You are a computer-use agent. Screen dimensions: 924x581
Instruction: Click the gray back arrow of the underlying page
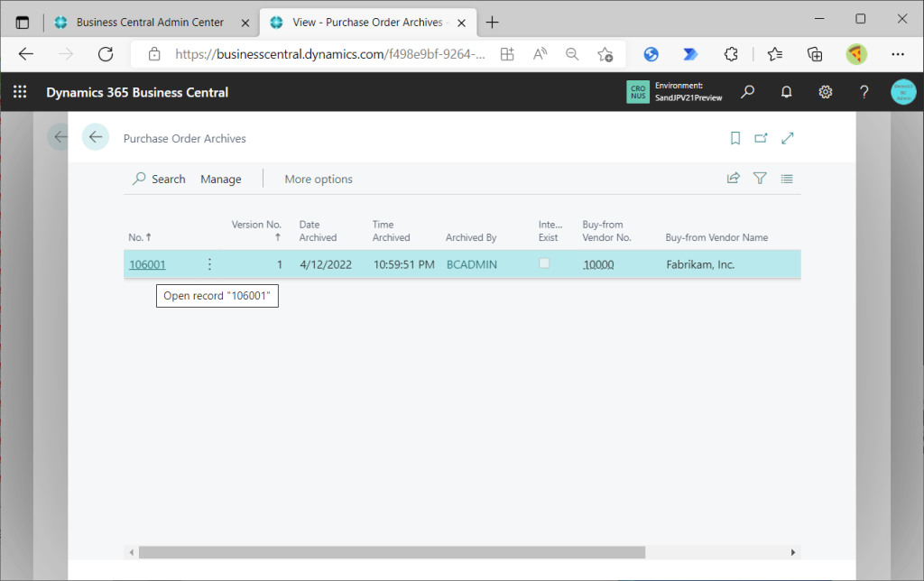[60, 137]
